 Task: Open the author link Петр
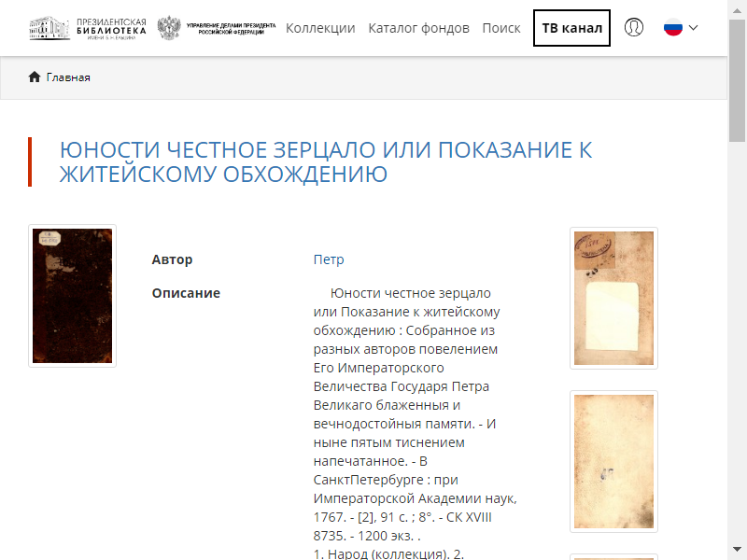329,259
